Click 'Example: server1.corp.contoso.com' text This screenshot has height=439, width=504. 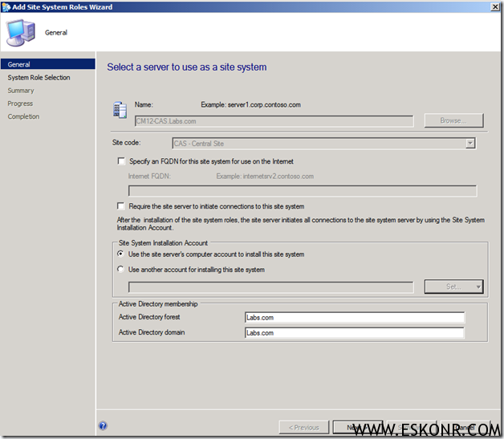(x=250, y=105)
